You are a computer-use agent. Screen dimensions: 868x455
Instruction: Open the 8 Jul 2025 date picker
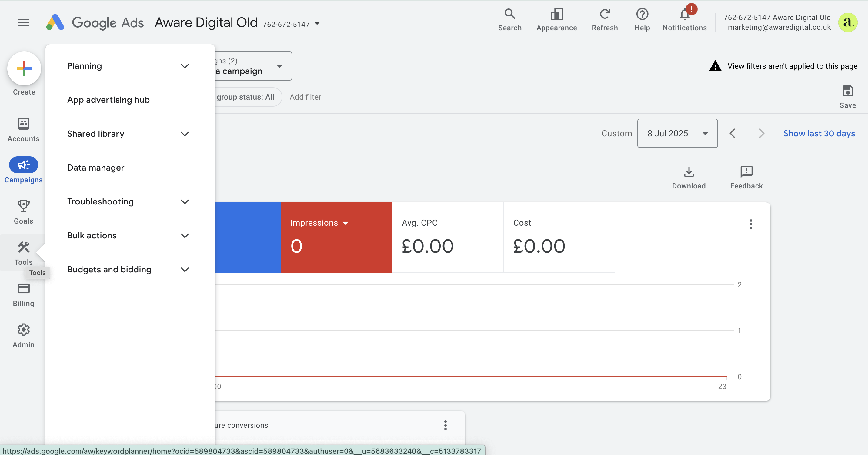click(677, 133)
